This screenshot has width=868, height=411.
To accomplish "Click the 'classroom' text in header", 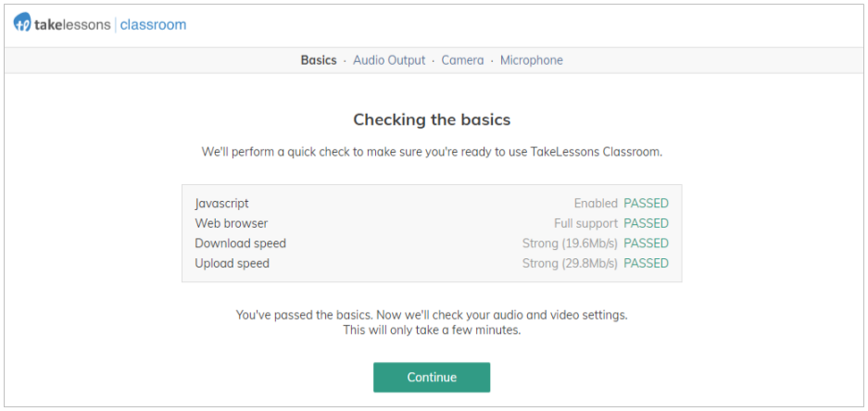I will 154,24.
